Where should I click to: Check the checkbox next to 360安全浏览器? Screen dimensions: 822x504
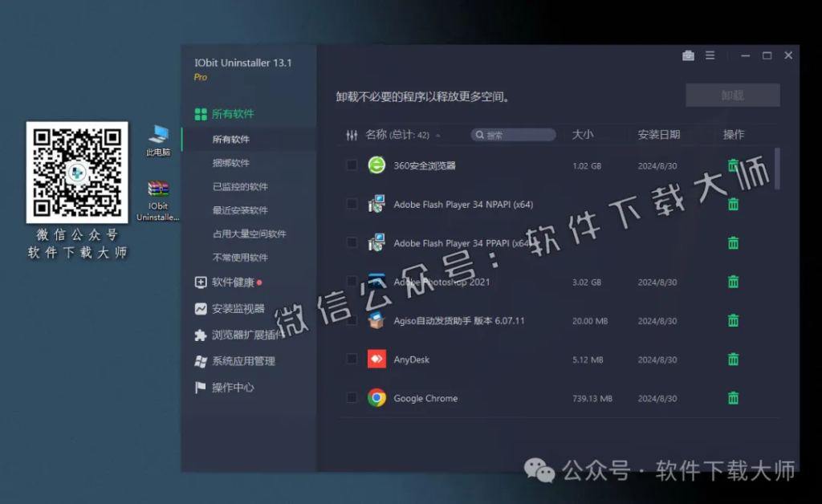351,165
